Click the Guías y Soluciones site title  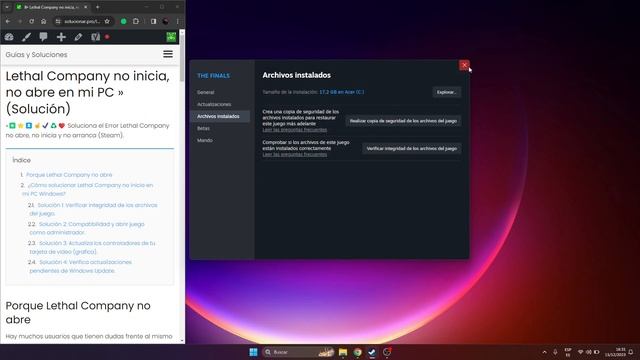pyautogui.click(x=36, y=54)
